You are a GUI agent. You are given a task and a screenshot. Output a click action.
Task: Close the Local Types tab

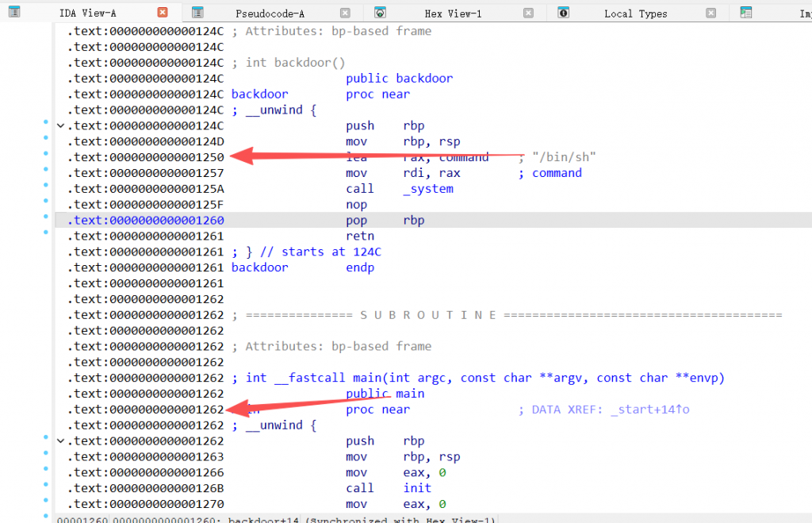711,13
